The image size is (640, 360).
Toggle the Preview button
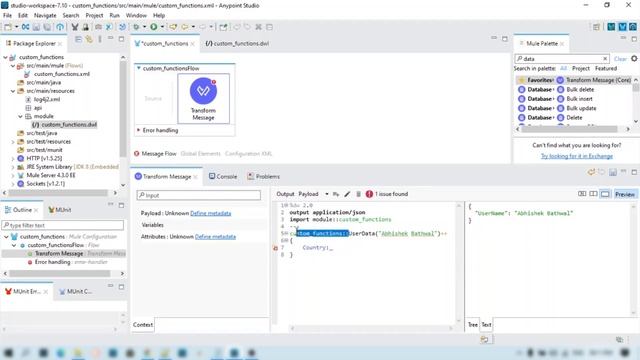tap(625, 194)
